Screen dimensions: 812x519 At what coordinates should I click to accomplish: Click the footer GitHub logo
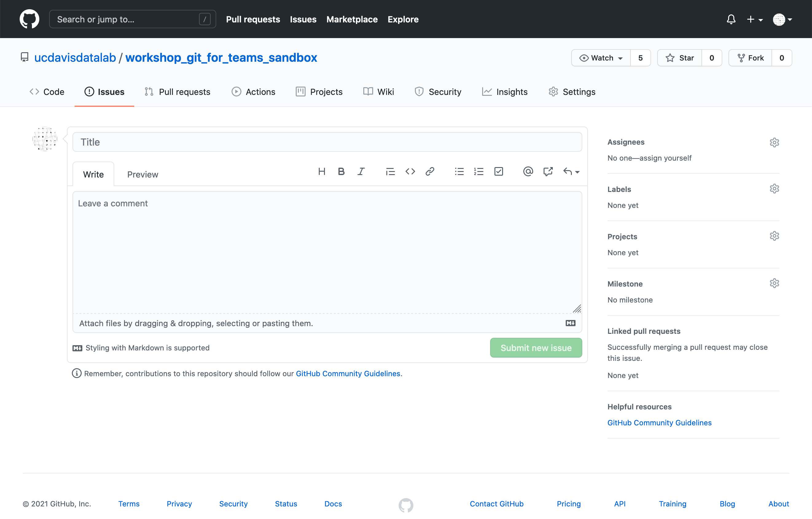point(406,505)
